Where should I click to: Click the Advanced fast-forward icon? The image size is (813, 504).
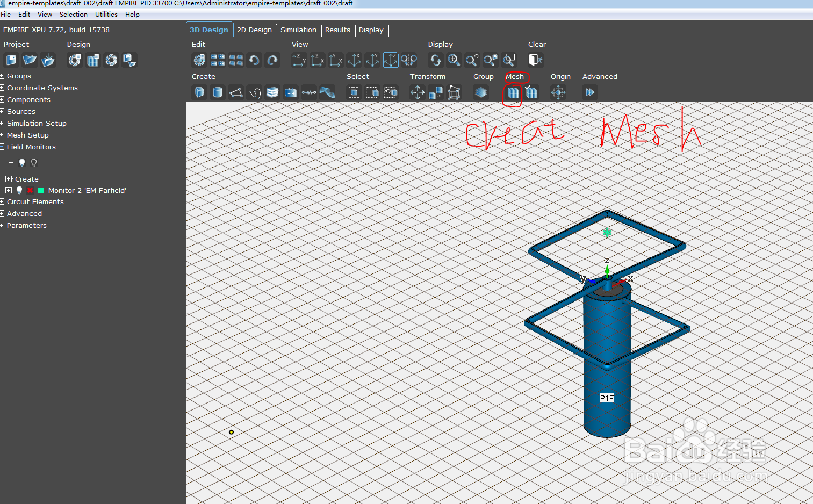coord(590,92)
